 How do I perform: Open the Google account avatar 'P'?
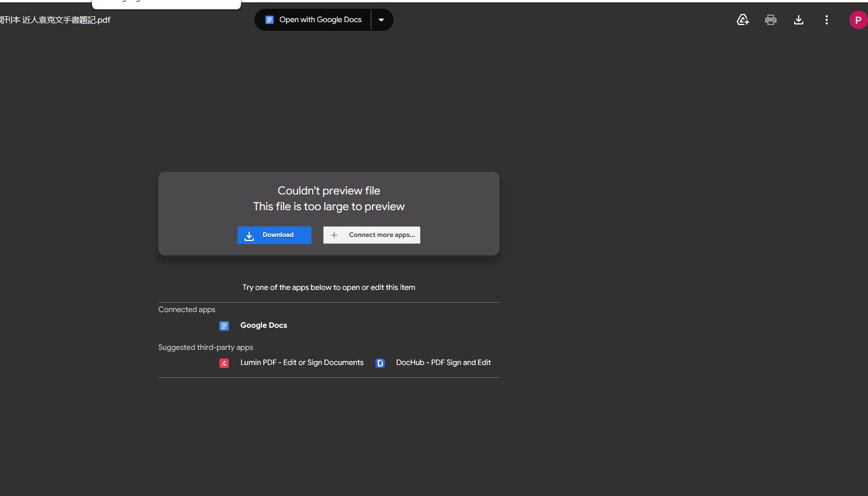(858, 20)
